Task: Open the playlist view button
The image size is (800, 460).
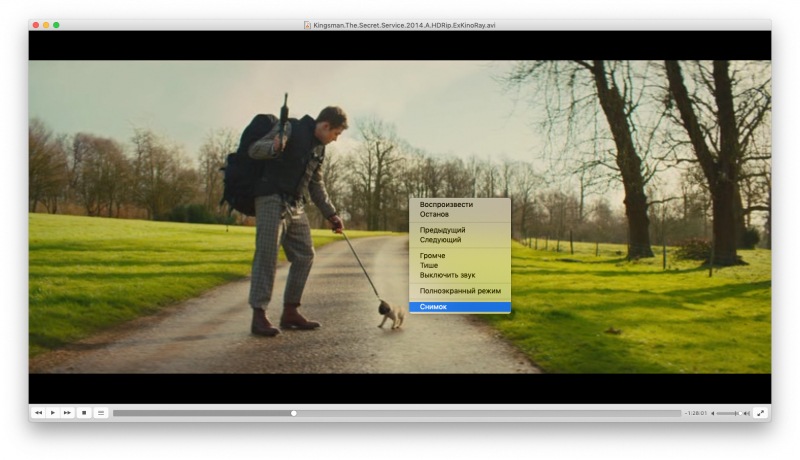Action: pyautogui.click(x=101, y=413)
